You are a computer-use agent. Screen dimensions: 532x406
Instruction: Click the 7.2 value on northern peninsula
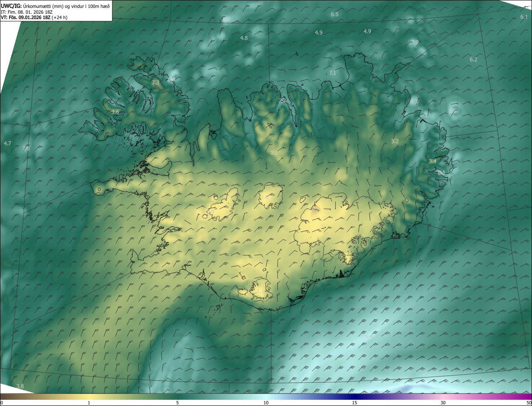(x=283, y=101)
